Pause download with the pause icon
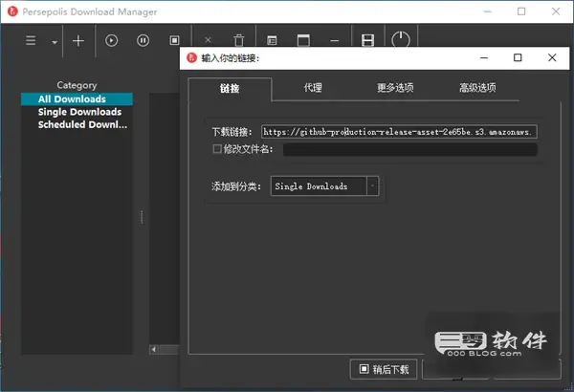Viewport: 574px width, 392px height. (143, 40)
